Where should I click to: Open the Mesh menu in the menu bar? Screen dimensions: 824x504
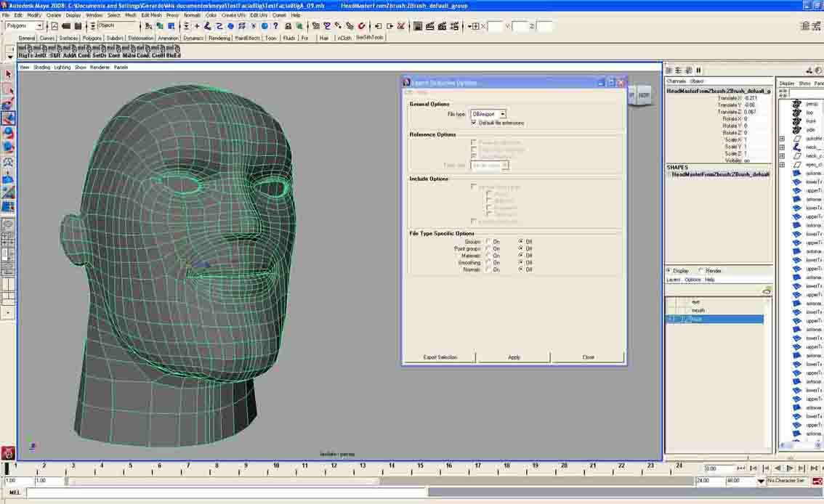[131, 15]
